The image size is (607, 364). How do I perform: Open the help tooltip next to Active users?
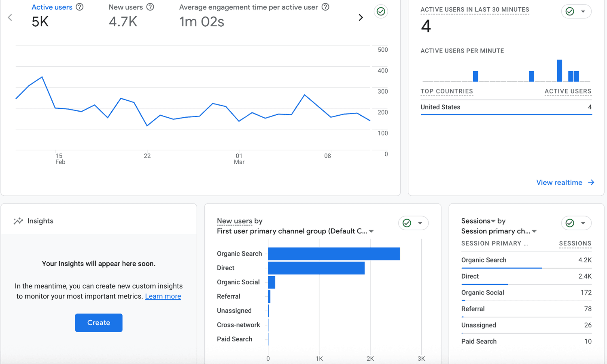[79, 7]
